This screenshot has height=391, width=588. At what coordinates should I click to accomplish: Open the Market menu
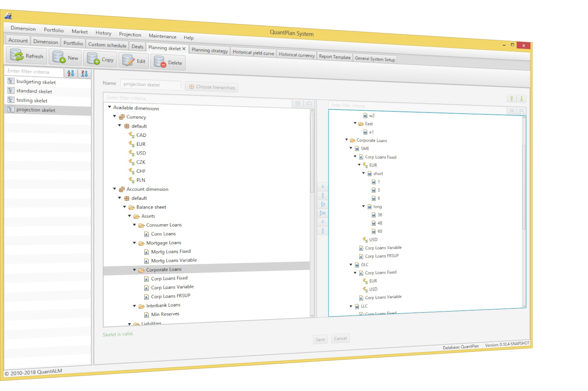pyautogui.click(x=80, y=31)
